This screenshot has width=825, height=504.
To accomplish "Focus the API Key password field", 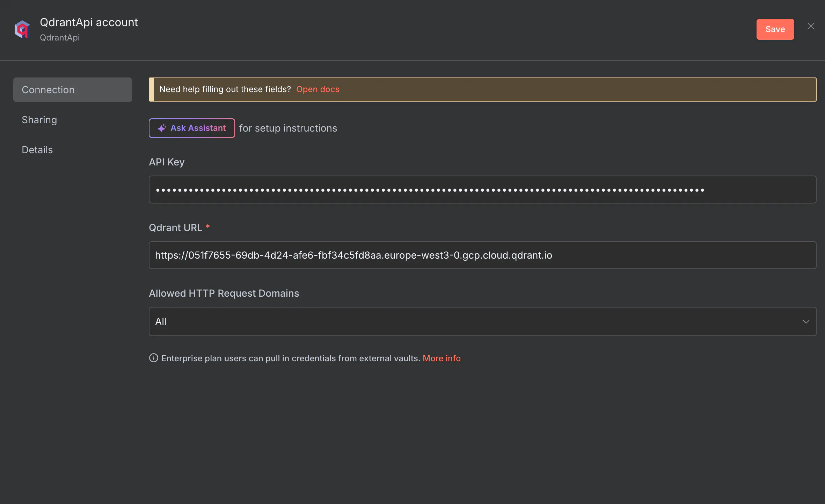I will 482,190.
